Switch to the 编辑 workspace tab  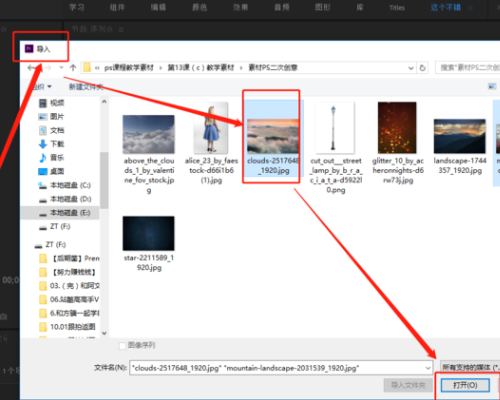coord(158,7)
